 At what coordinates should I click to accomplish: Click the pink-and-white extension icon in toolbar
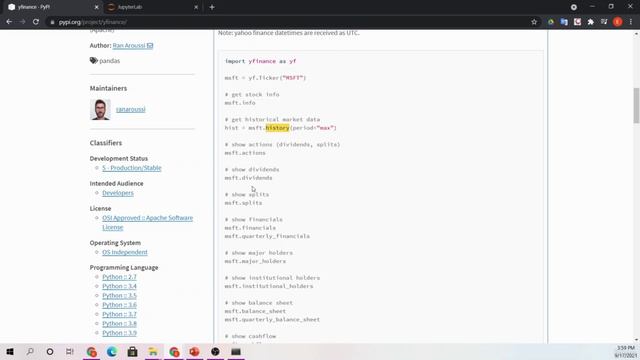tap(577, 22)
